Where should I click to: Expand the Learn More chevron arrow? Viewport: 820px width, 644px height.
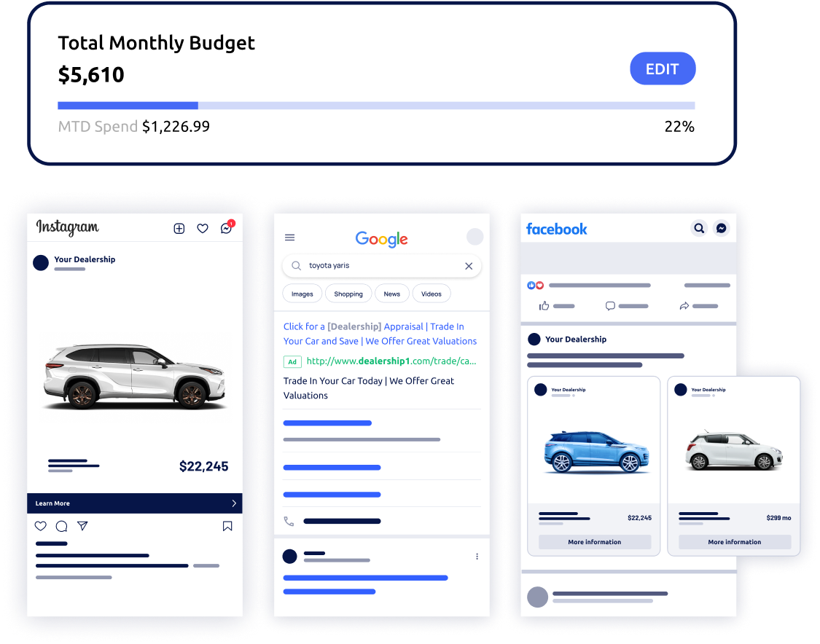pyautogui.click(x=234, y=503)
